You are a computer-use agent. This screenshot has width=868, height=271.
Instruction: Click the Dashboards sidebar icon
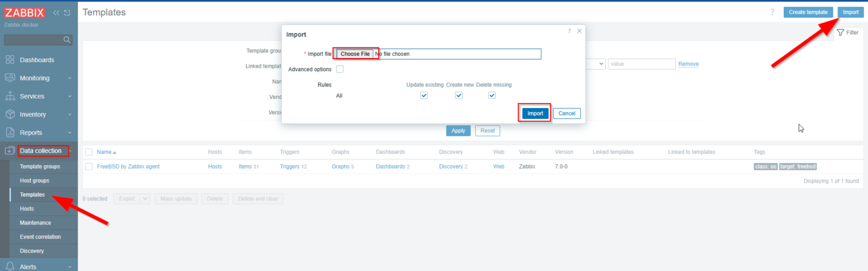tap(10, 60)
